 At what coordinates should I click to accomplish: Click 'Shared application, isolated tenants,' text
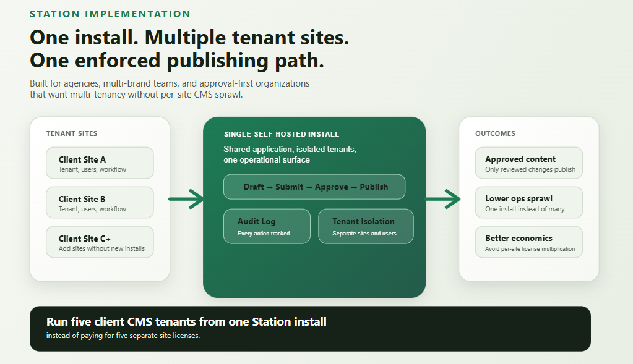290,149
